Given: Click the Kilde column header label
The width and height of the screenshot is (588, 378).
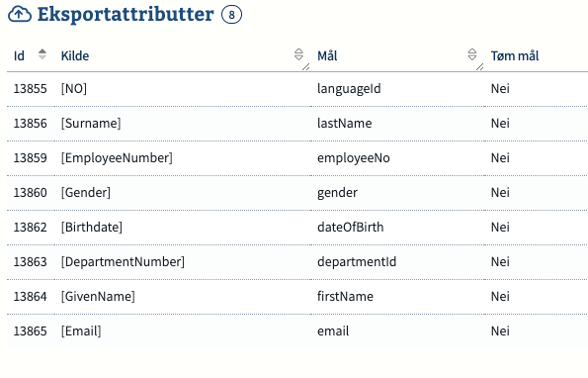Looking at the screenshot, I should 75,56.
